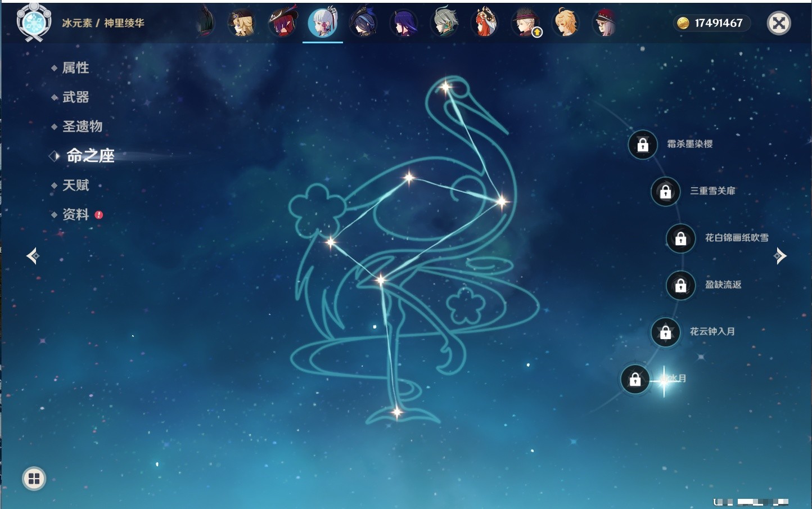Viewport: 812px width, 509px height.
Task: Select the top-hat avatar with upgrade arrow
Action: 525,23
